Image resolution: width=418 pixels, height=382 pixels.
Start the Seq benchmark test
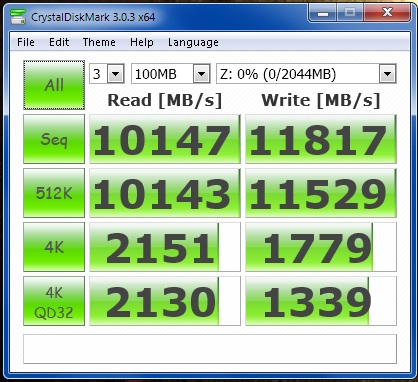click(54, 139)
